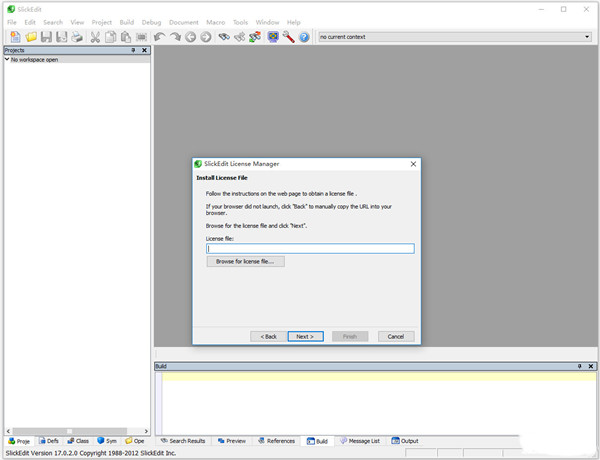Open the Project menu

tap(101, 22)
